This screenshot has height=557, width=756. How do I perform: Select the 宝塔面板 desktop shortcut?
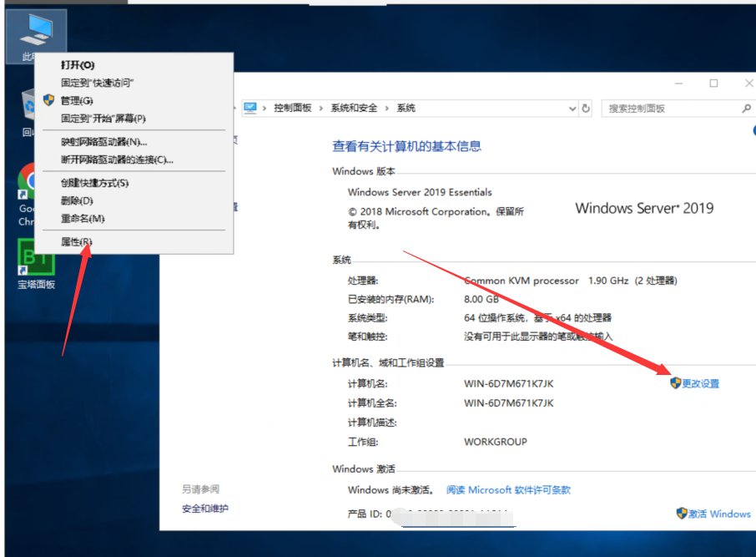36,265
